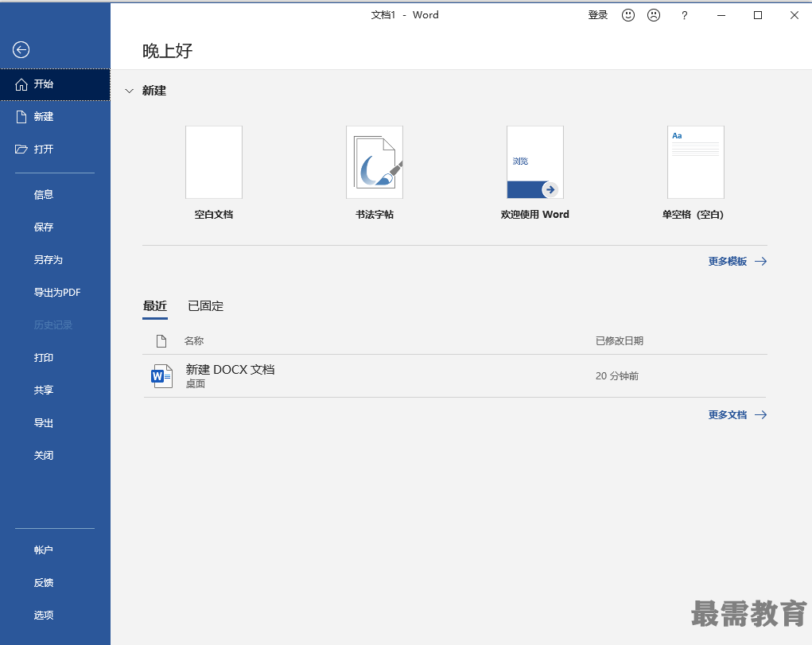
Task: Click the Word file icon of 新建 DOCX 文档
Action: 161,376
